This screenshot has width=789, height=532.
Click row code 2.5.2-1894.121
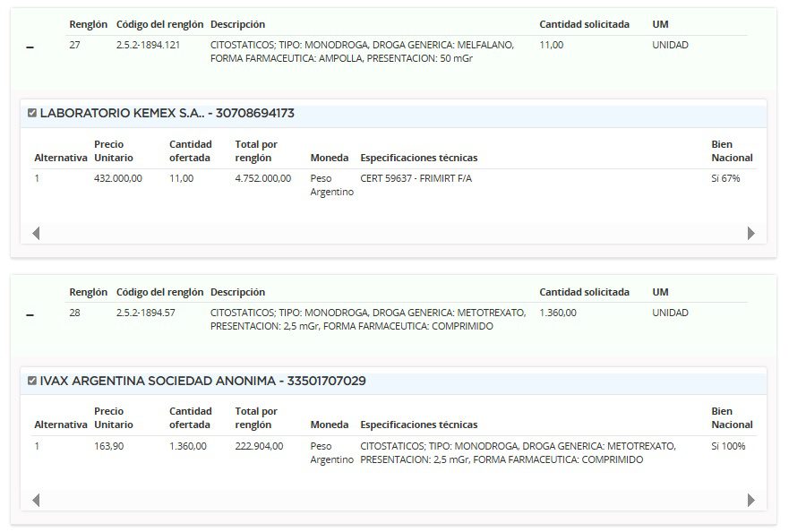coord(149,45)
